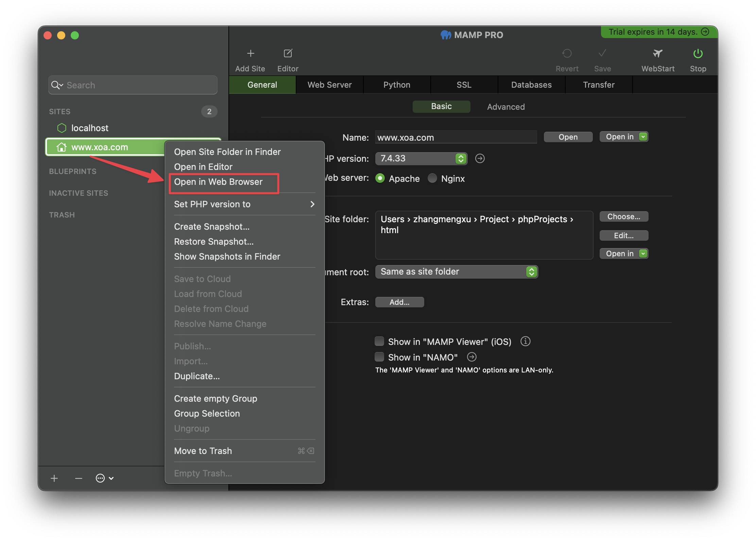Click the search magnifier icon
The width and height of the screenshot is (756, 541).
pos(56,85)
